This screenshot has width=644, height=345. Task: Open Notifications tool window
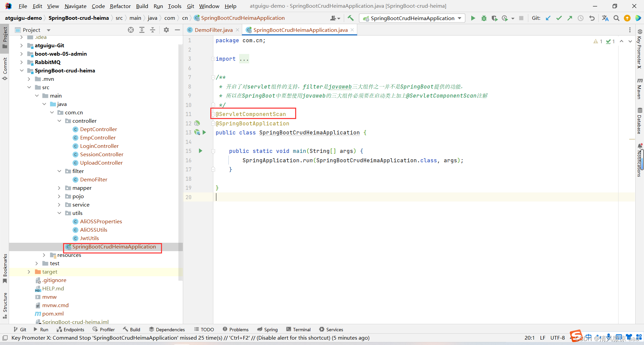point(640,160)
